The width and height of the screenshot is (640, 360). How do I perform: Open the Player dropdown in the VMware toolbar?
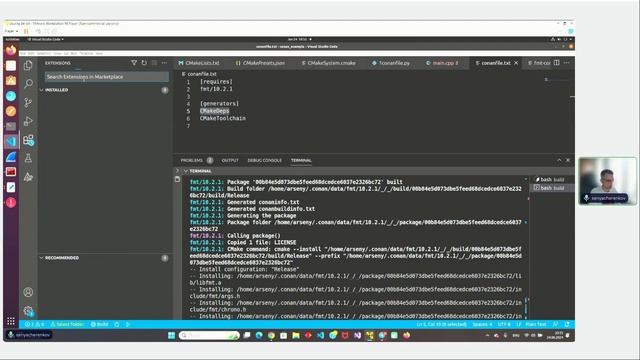[x=11, y=31]
